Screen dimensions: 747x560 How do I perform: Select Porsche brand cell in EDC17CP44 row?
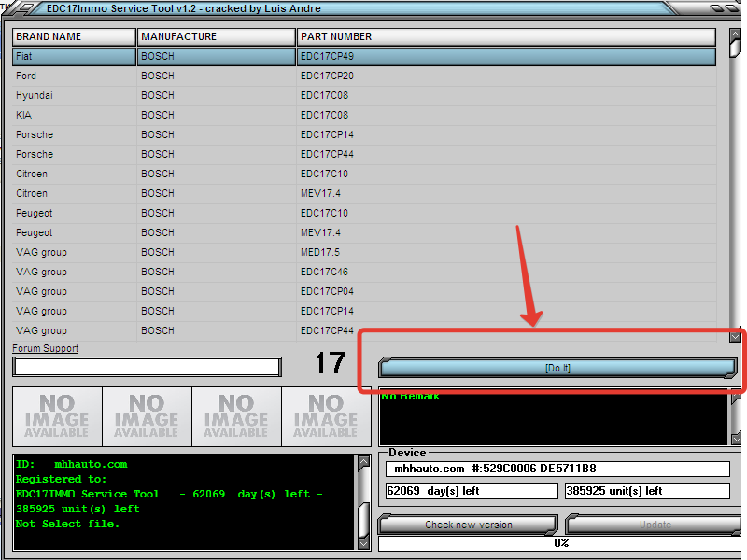(74, 154)
